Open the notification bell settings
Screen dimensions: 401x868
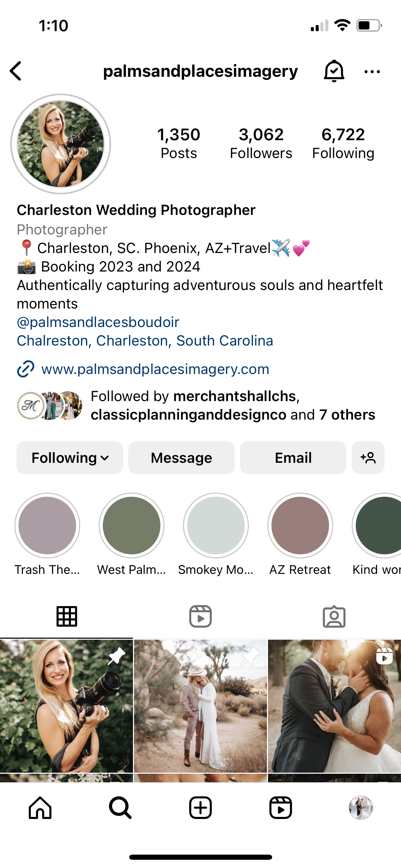[x=334, y=71]
